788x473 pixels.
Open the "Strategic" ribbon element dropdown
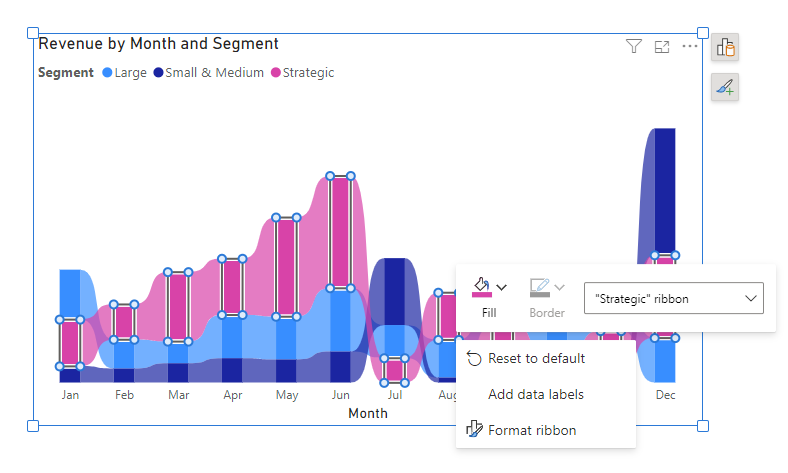coord(673,299)
